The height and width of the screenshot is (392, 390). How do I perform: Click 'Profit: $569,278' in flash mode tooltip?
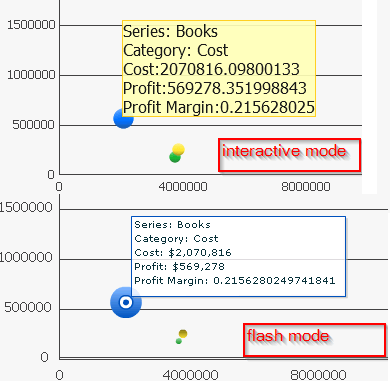[x=179, y=267]
